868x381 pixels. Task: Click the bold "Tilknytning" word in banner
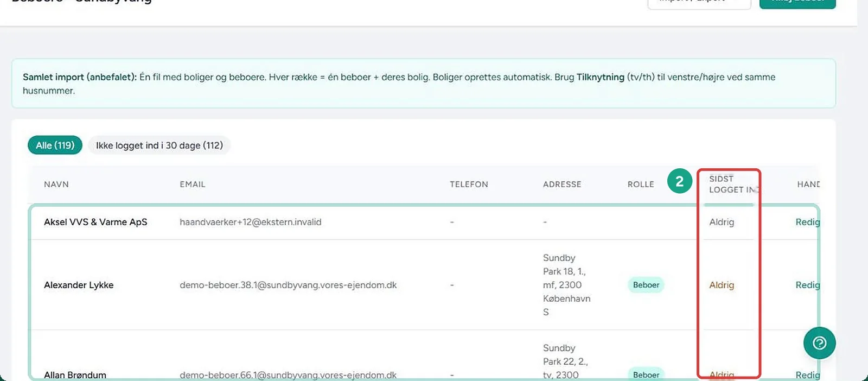coord(601,77)
